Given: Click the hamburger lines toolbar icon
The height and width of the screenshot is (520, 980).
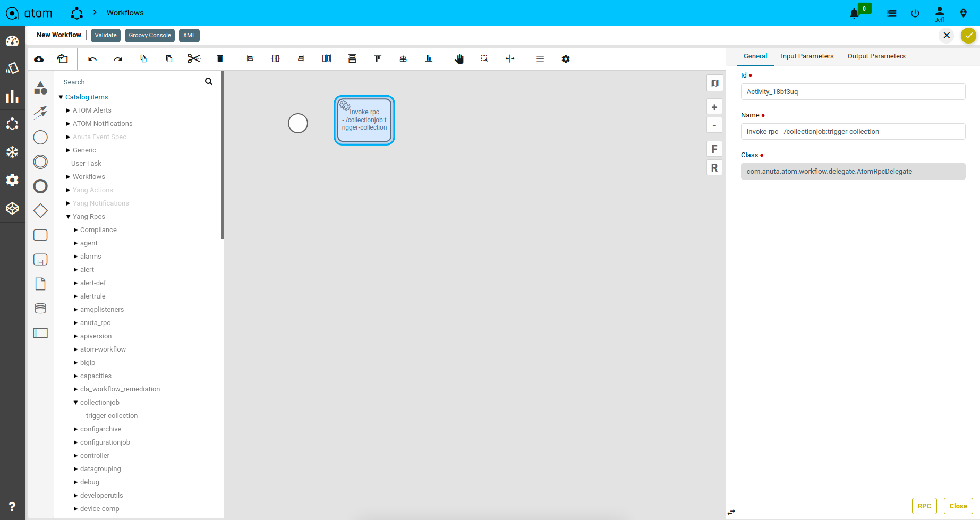Looking at the screenshot, I should (540, 59).
